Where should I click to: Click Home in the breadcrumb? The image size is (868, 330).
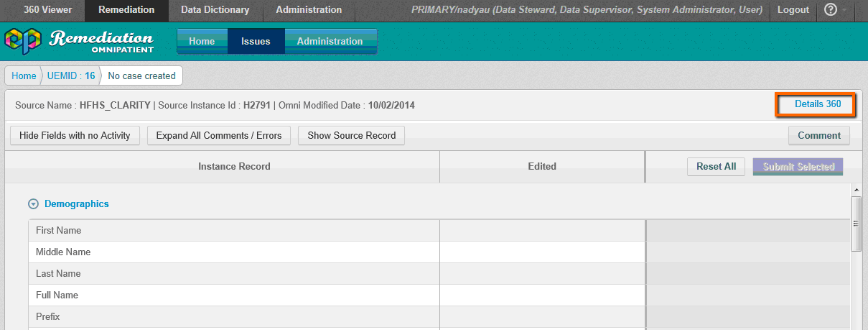tap(24, 75)
